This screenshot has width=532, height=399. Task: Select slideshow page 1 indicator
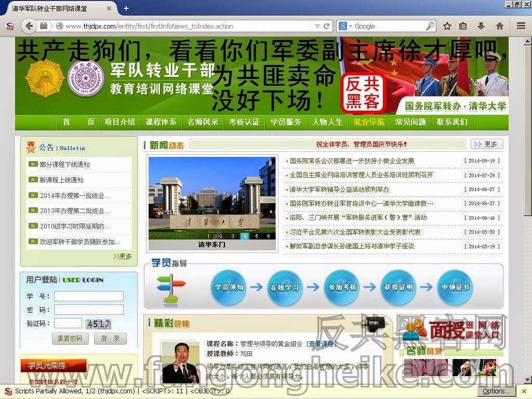209,236
